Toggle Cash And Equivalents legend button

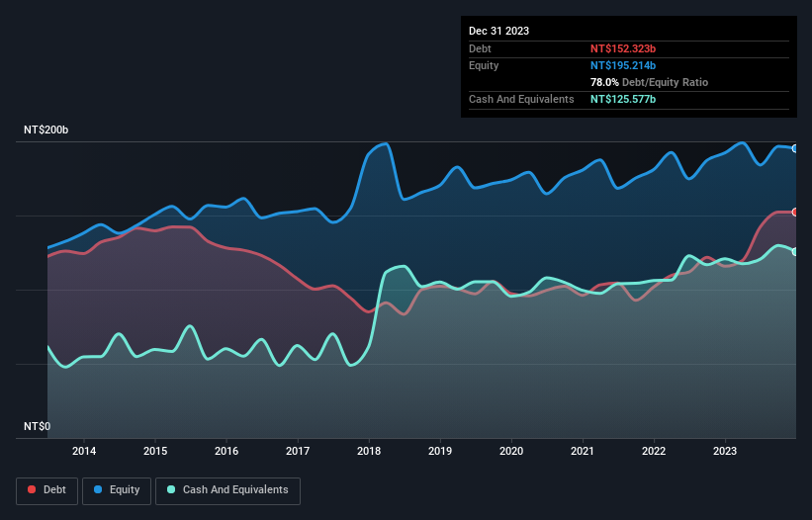tap(227, 490)
